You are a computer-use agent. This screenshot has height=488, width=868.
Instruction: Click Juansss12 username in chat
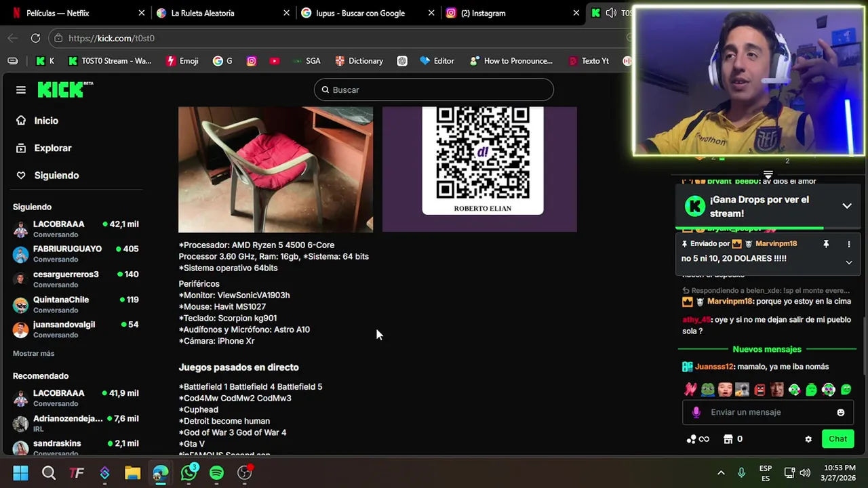pyautogui.click(x=714, y=367)
